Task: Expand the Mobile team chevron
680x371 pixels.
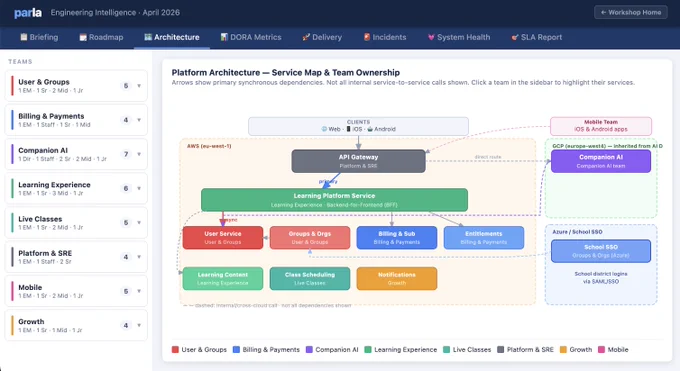Action: pyautogui.click(x=139, y=292)
